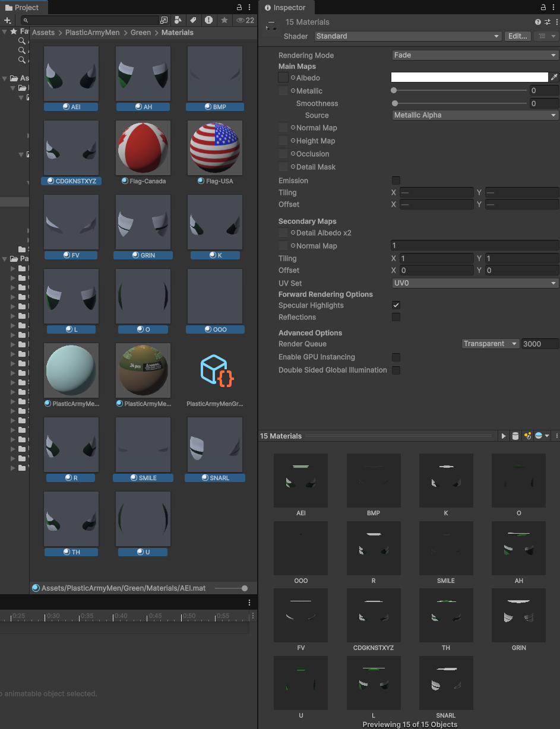Open material help reference icon in Inspector
The width and height of the screenshot is (560, 729).
click(x=538, y=22)
